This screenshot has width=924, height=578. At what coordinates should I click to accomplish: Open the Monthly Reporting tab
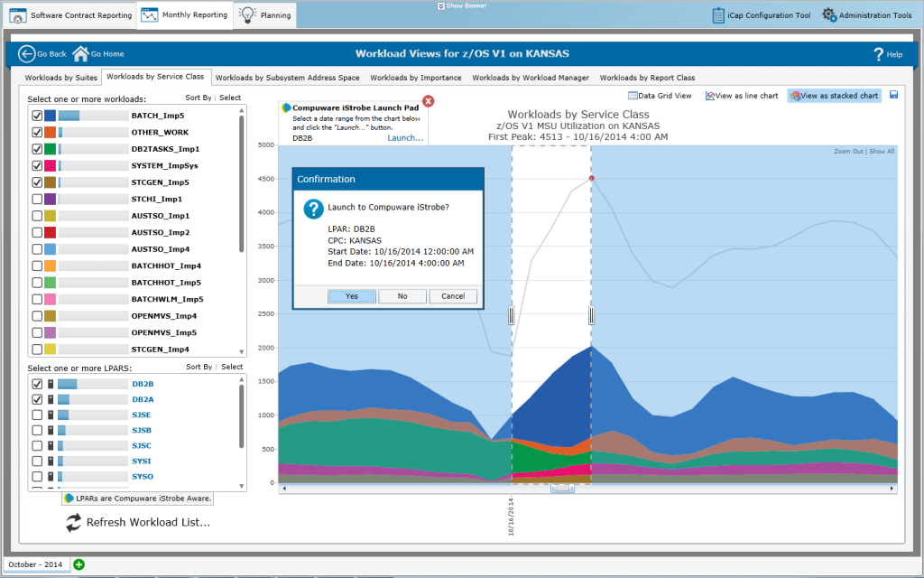(185, 14)
